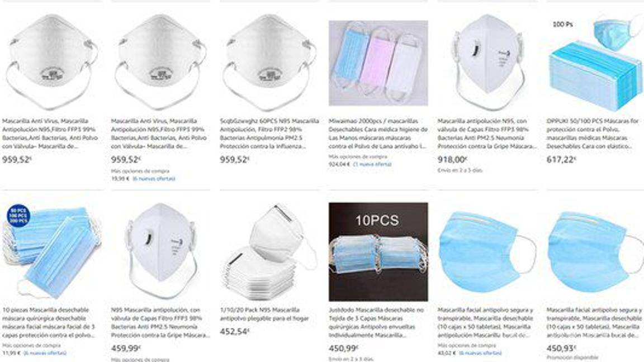Click '6 nuevas ofertas' link beside 43,02 €
The height and width of the screenshot is (362, 644).
click(x=480, y=353)
